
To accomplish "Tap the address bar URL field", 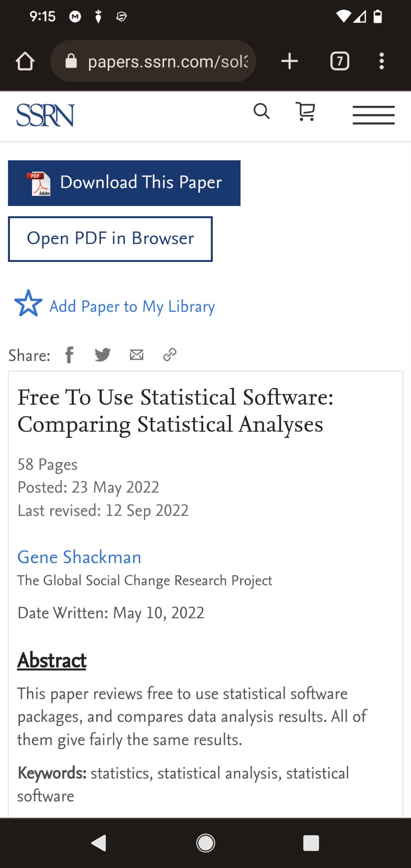I will click(168, 61).
